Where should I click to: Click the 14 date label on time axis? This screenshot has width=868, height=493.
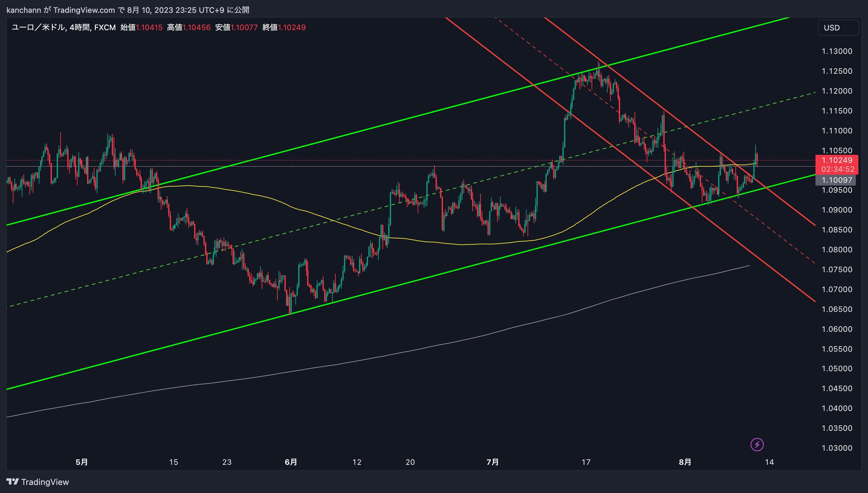[769, 462]
